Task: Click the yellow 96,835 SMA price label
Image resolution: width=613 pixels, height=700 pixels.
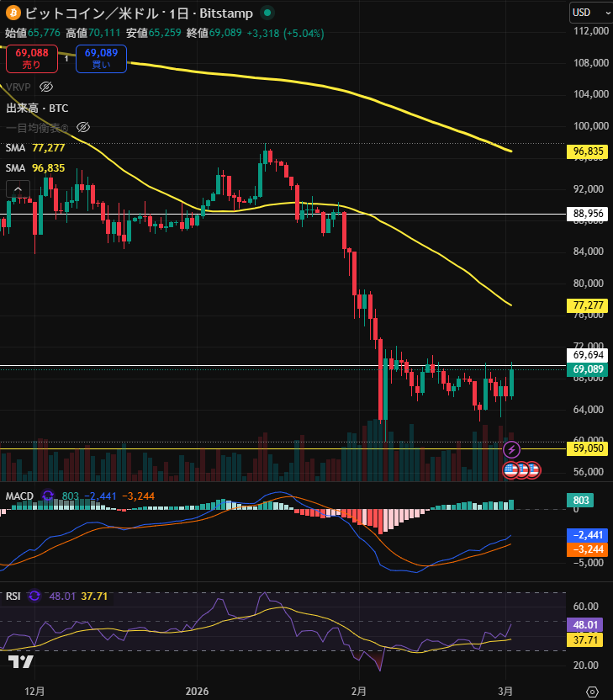Action: click(589, 151)
